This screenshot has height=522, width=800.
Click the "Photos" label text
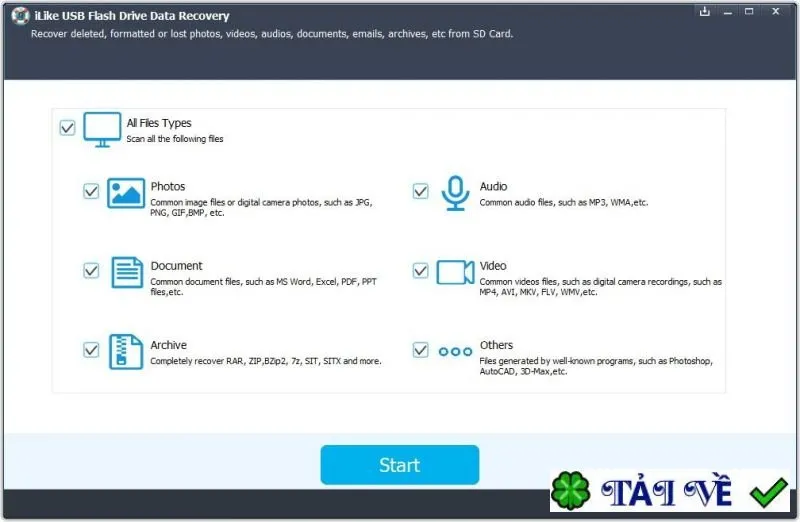click(x=168, y=186)
